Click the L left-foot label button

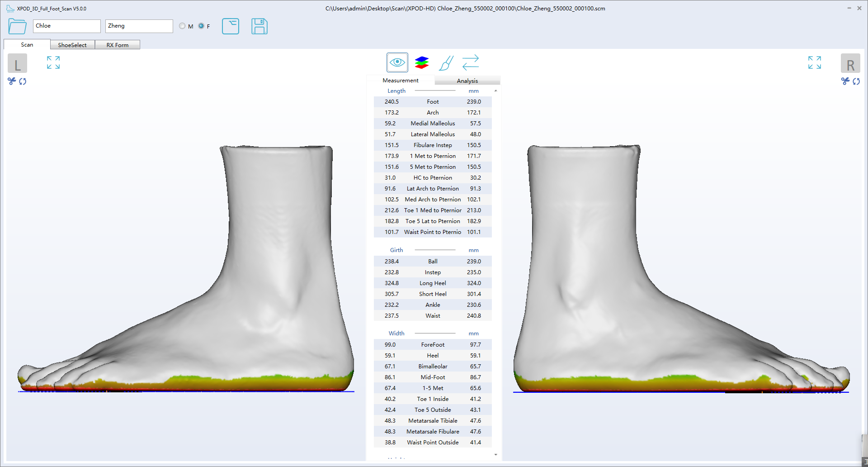[17, 63]
